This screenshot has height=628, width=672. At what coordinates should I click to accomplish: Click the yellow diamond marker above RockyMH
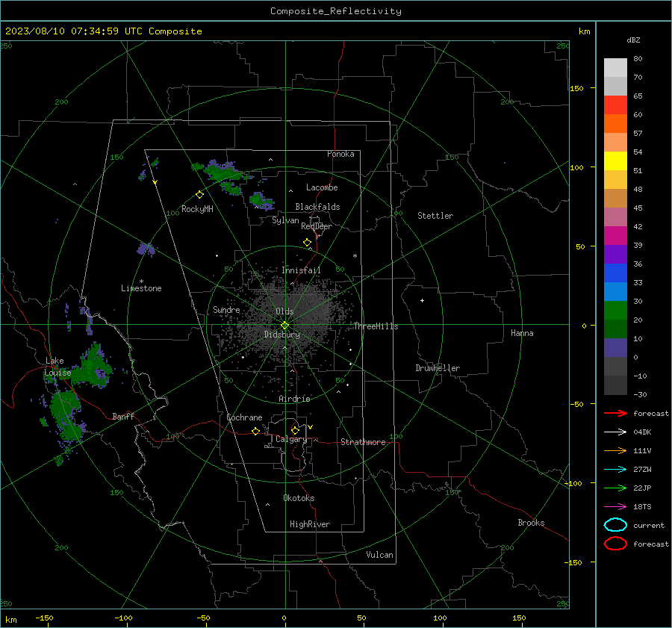(x=199, y=195)
